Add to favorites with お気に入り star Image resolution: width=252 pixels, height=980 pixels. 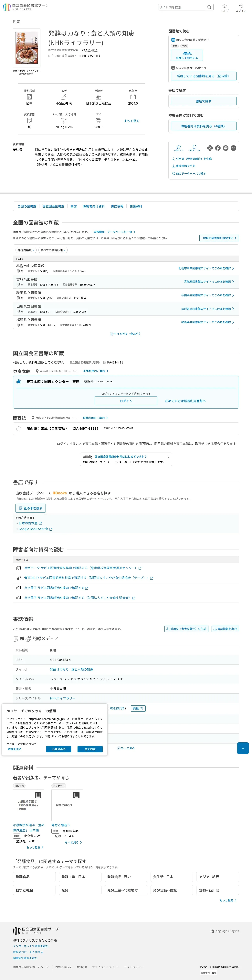coord(179,148)
